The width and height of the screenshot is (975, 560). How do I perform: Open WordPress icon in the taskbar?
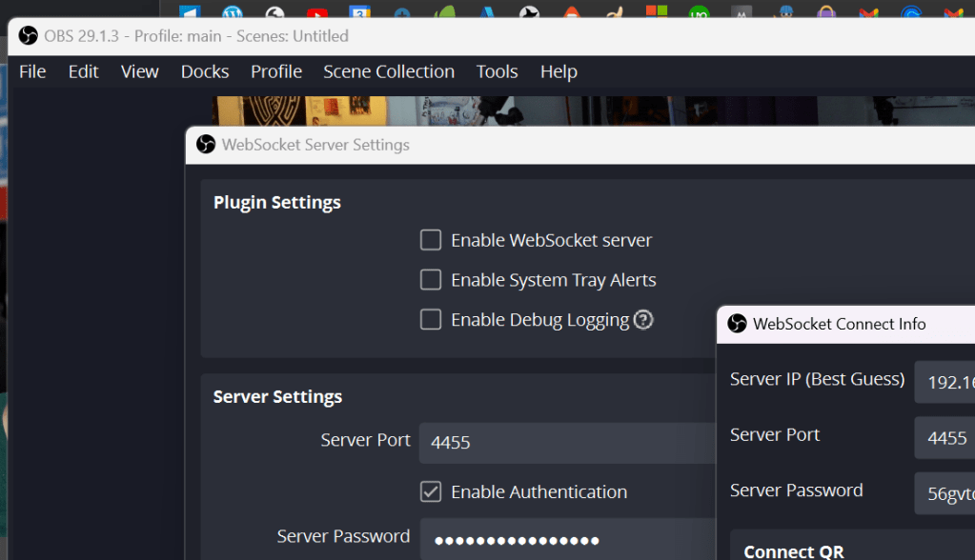[233, 11]
